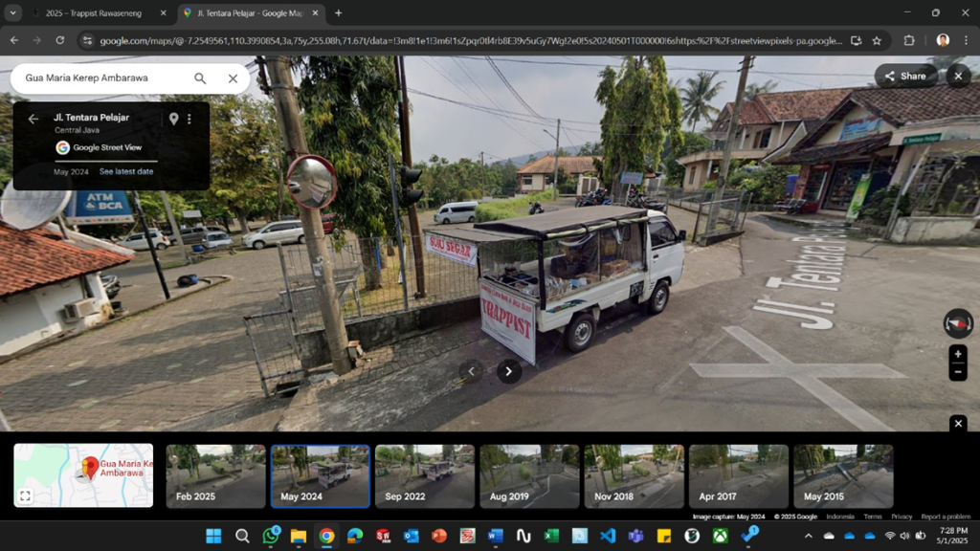Move forward with the right navigation arrow
980x551 pixels.
pos(509,371)
